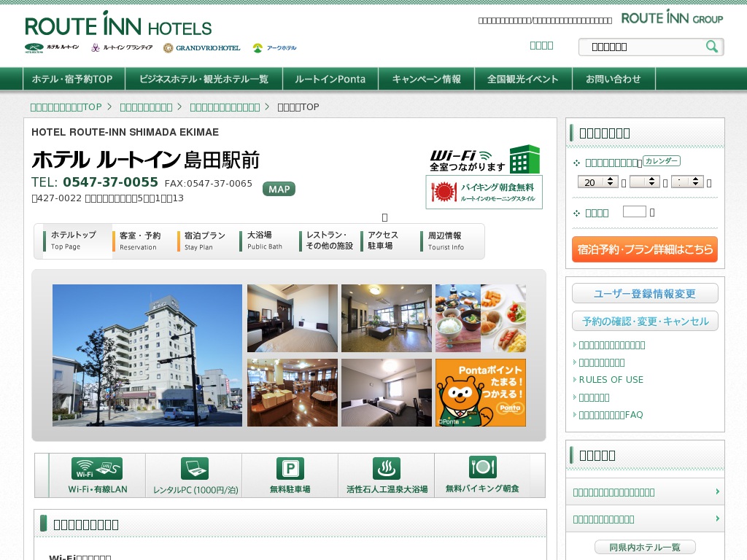This screenshot has width=747, height=560.
Task: Open the contact inquiry menu
Action: 613,79
